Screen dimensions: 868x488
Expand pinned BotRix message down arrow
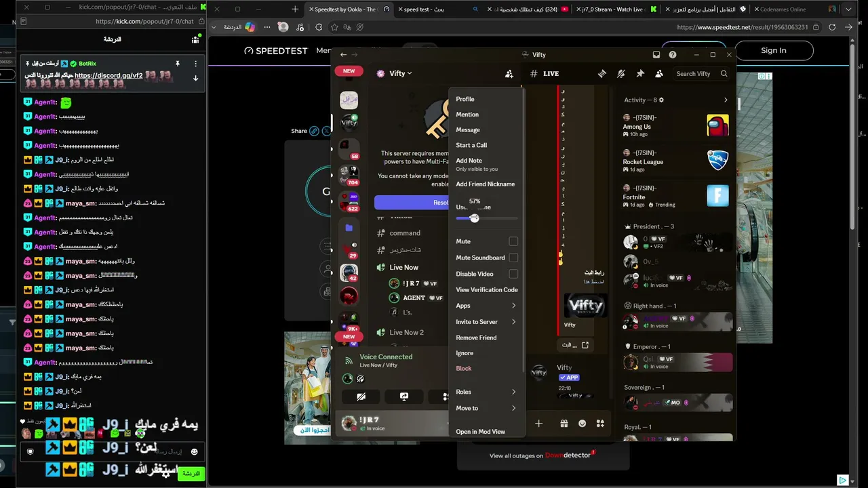(196, 78)
